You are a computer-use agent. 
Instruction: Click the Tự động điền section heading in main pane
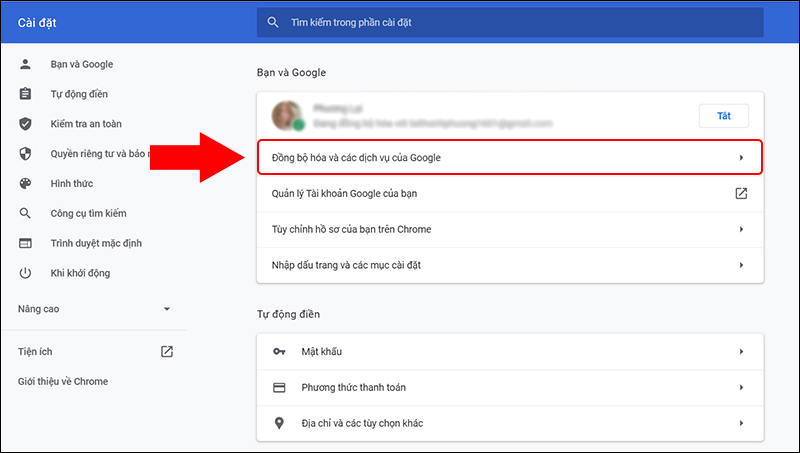pyautogui.click(x=288, y=314)
